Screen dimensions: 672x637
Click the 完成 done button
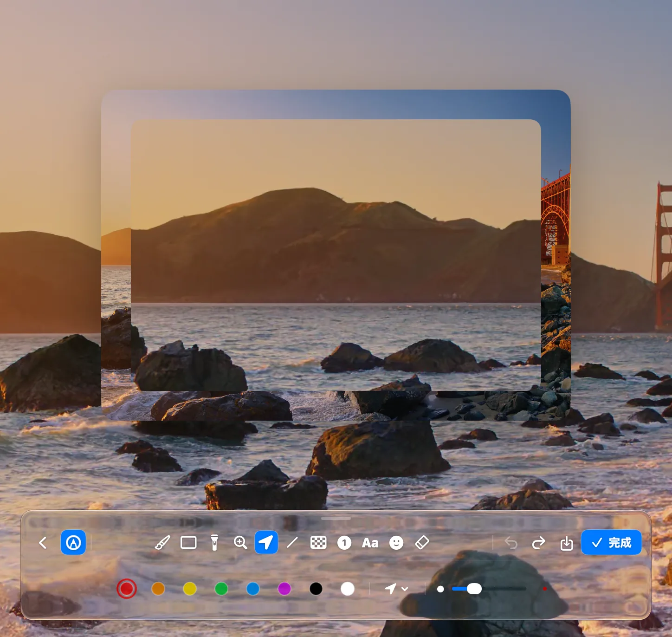[x=611, y=542]
